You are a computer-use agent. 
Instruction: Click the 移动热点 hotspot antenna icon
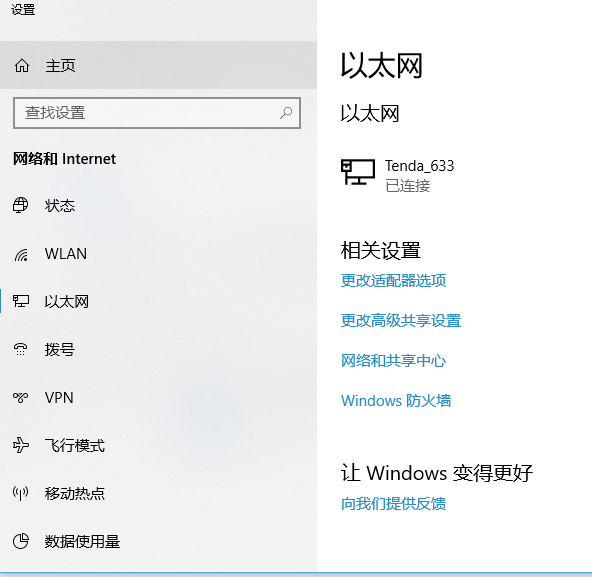click(x=20, y=493)
